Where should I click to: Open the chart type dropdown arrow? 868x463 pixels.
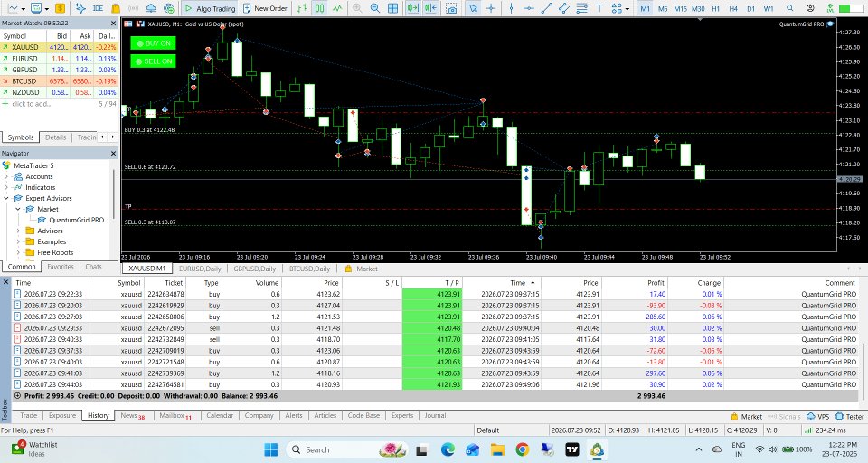[24, 9]
